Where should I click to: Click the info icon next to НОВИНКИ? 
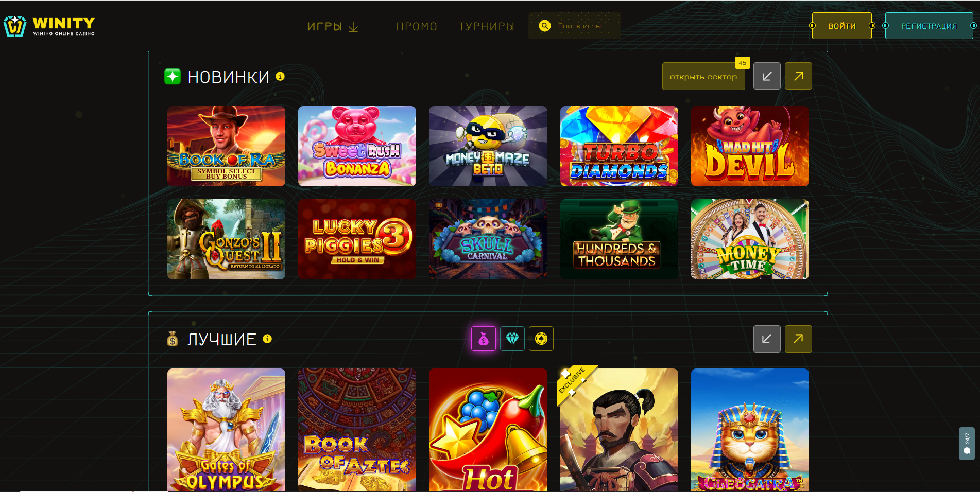point(280,76)
